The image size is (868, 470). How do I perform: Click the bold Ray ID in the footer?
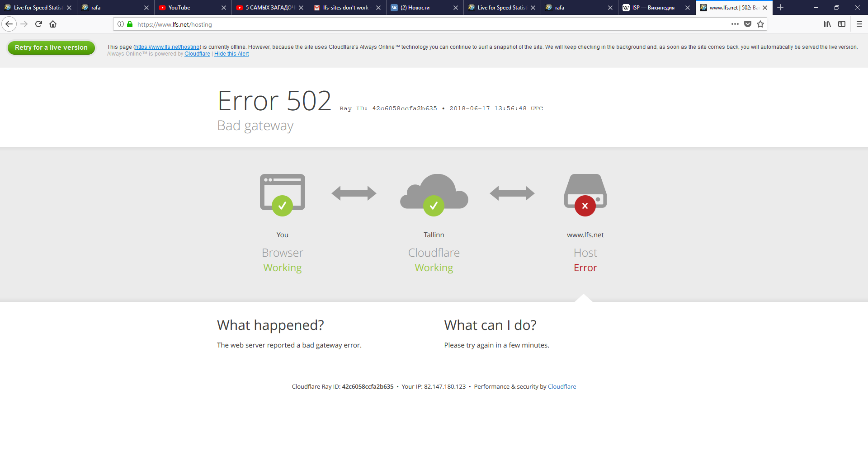pyautogui.click(x=368, y=387)
